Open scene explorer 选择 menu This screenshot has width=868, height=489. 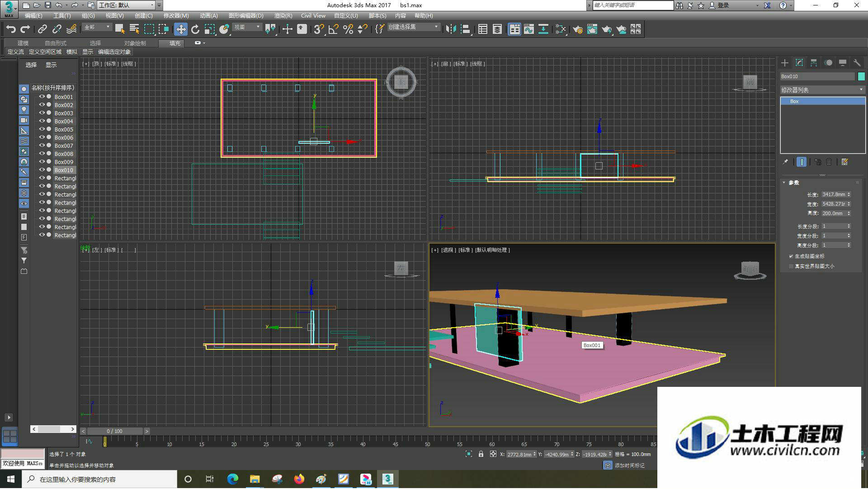click(x=31, y=65)
